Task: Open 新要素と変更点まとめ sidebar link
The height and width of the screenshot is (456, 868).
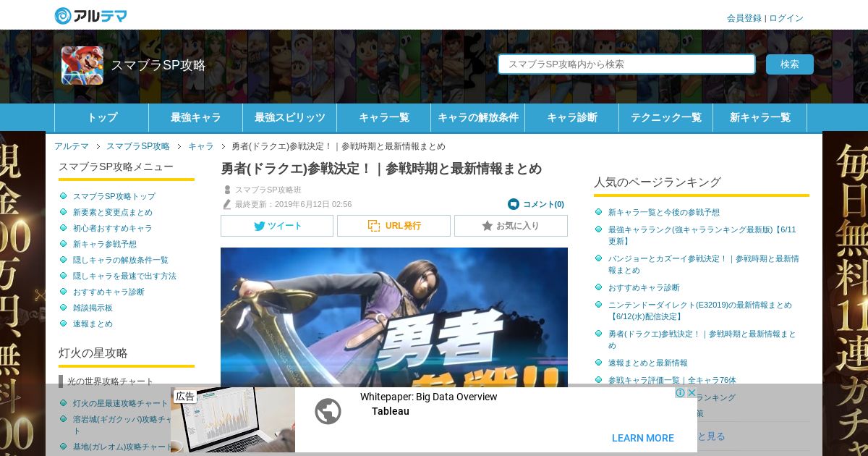Action: [113, 212]
